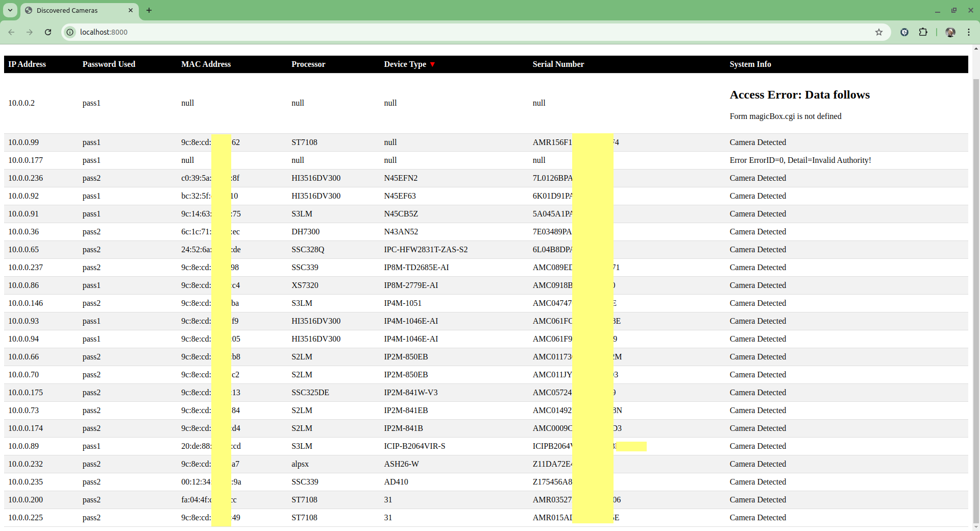Image resolution: width=980 pixels, height=531 pixels.
Task: Click processor cell XS7320
Action: [305, 285]
